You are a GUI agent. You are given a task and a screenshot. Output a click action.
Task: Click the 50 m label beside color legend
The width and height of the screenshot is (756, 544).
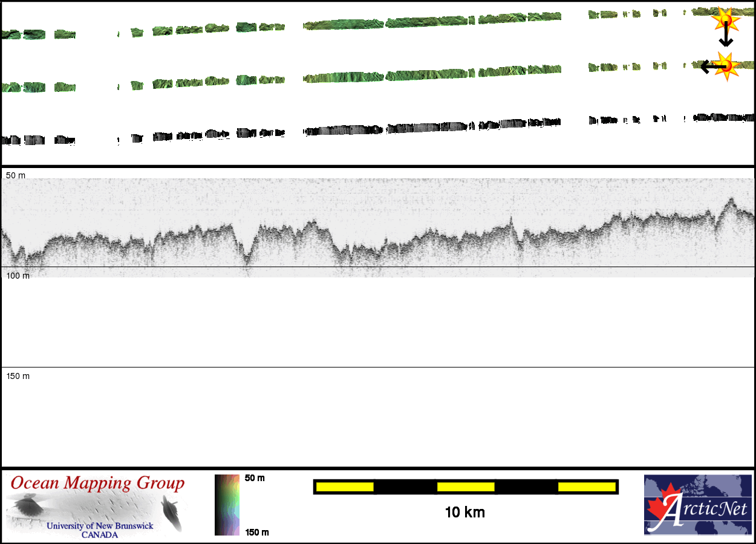pyautogui.click(x=255, y=478)
